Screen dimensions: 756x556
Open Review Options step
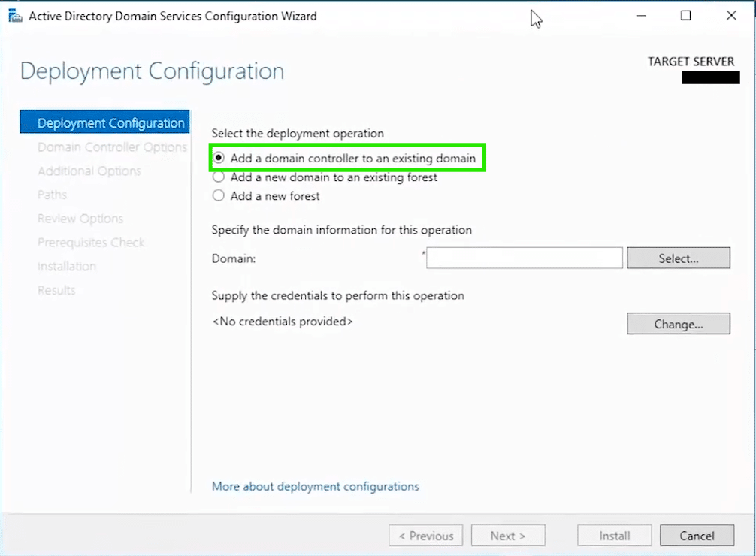[80, 219]
